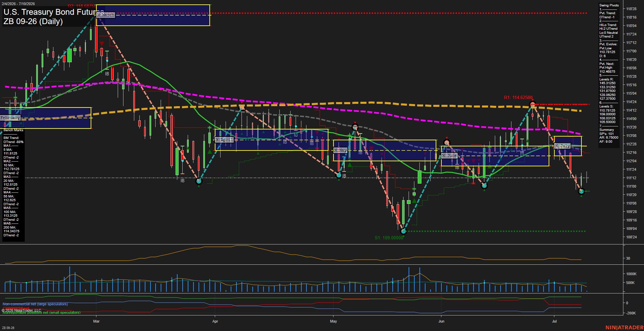Image resolution: width=644 pixels, height=331 pixels.
Task: Select the 115'04 price axis label
Action: pos(631,94)
